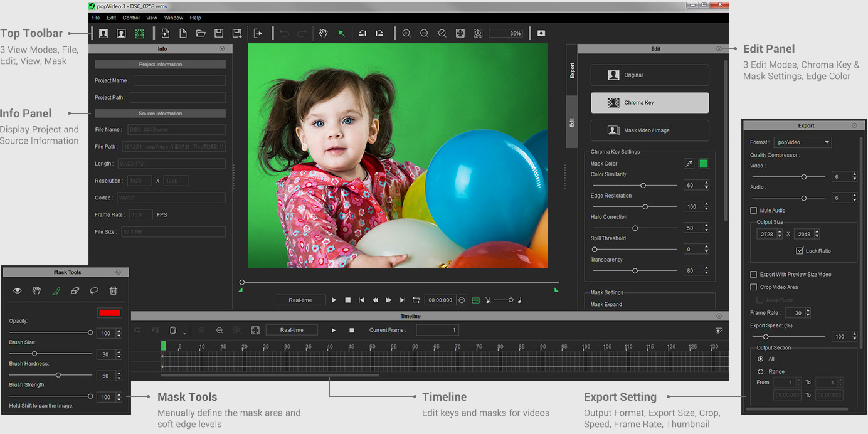868x434 pixels.
Task: Select the All output section radio button
Action: tap(761, 359)
